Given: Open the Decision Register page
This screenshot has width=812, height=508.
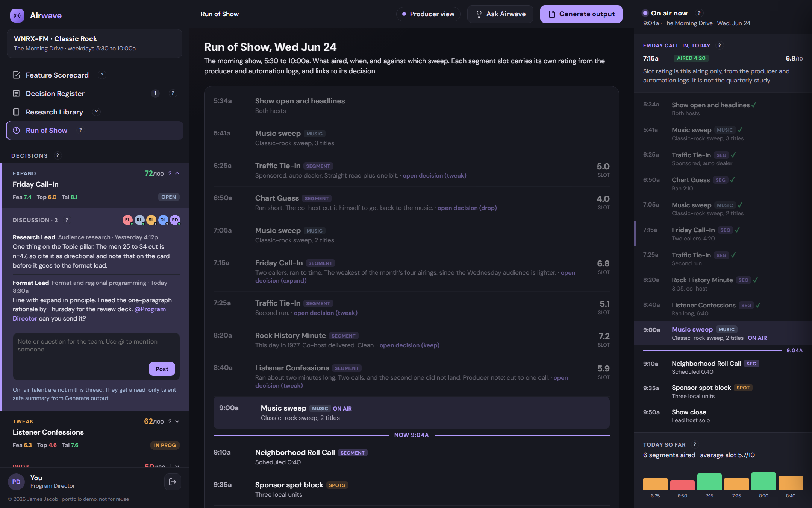Looking at the screenshot, I should pos(55,93).
